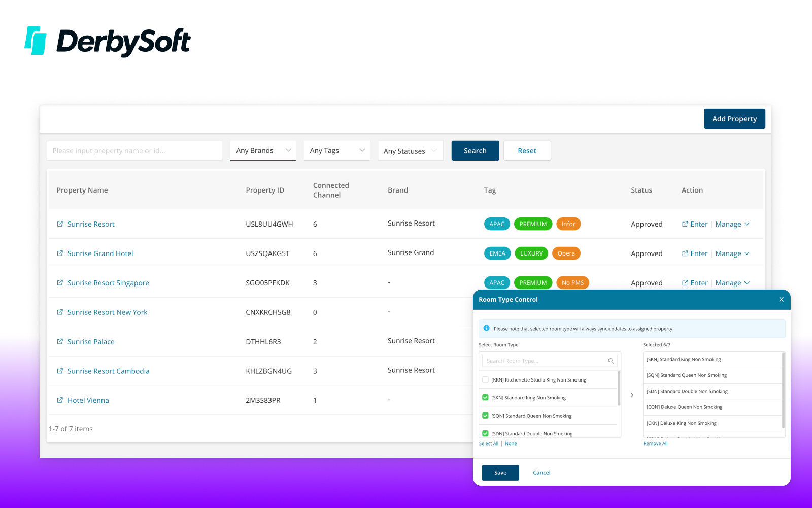Open the Any Tags dropdown
This screenshot has height=508, width=812.
[337, 151]
